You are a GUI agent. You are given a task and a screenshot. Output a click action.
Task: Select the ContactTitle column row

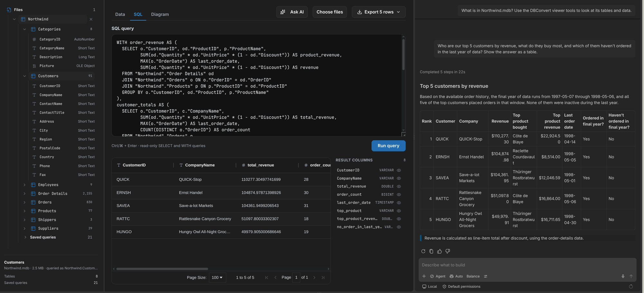tap(63, 113)
